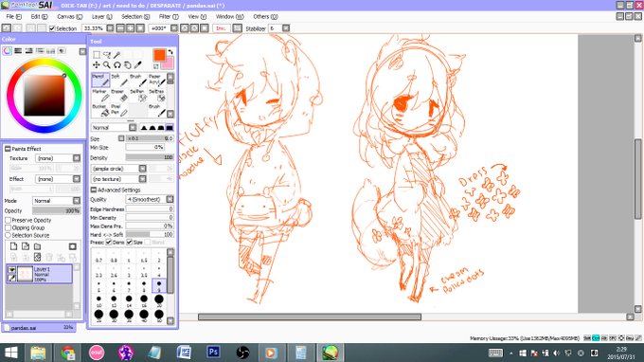644x362 pixels.
Task: Choose the sharpest pointed brush edge shape
Action: [x=144, y=128]
